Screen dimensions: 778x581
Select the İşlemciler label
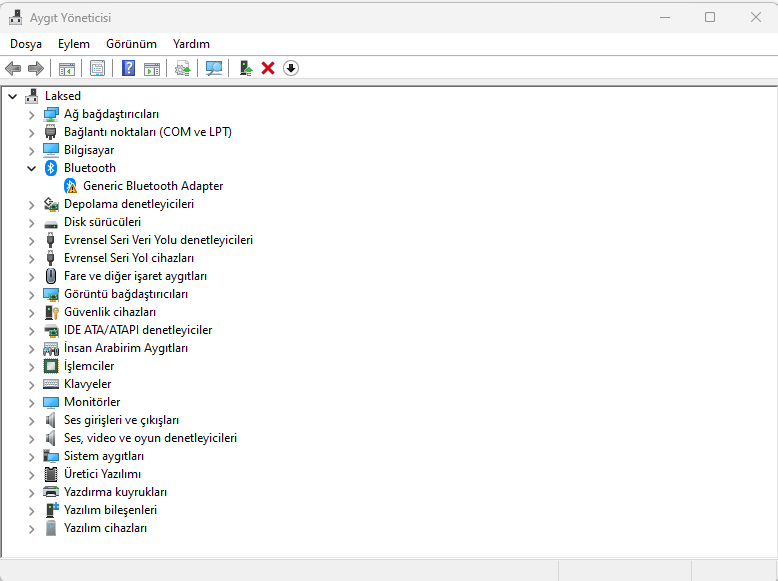pos(89,366)
